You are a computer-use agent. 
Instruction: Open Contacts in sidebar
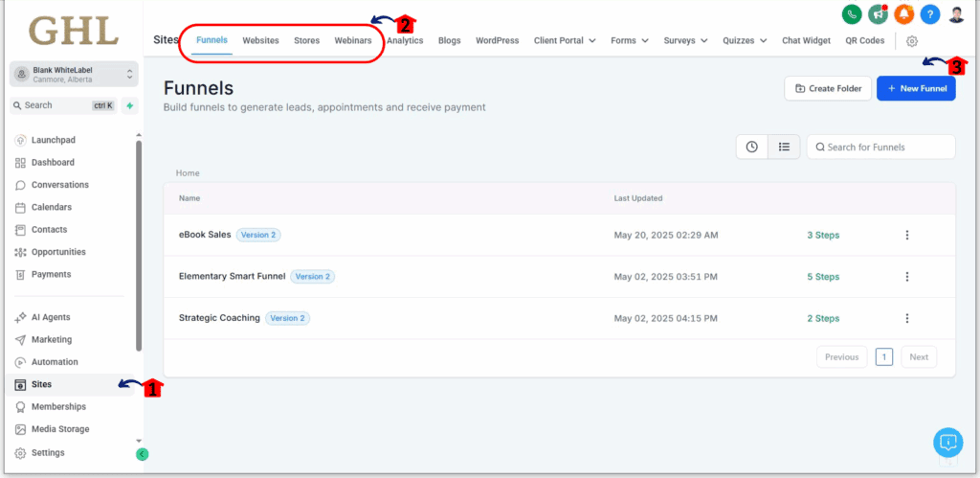[x=50, y=230]
